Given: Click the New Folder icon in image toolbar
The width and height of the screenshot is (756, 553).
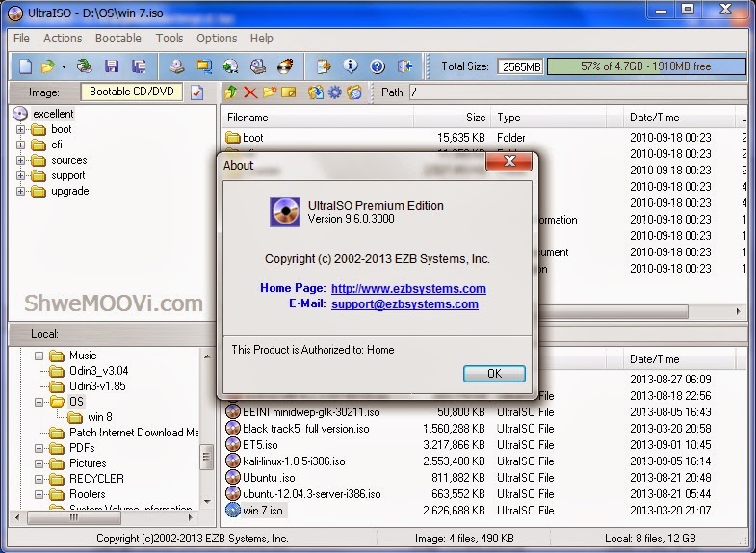Looking at the screenshot, I should pyautogui.click(x=270, y=92).
